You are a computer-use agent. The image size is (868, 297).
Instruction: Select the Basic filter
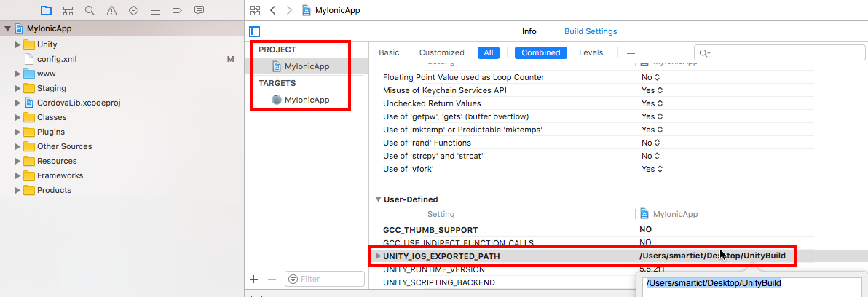pyautogui.click(x=389, y=52)
